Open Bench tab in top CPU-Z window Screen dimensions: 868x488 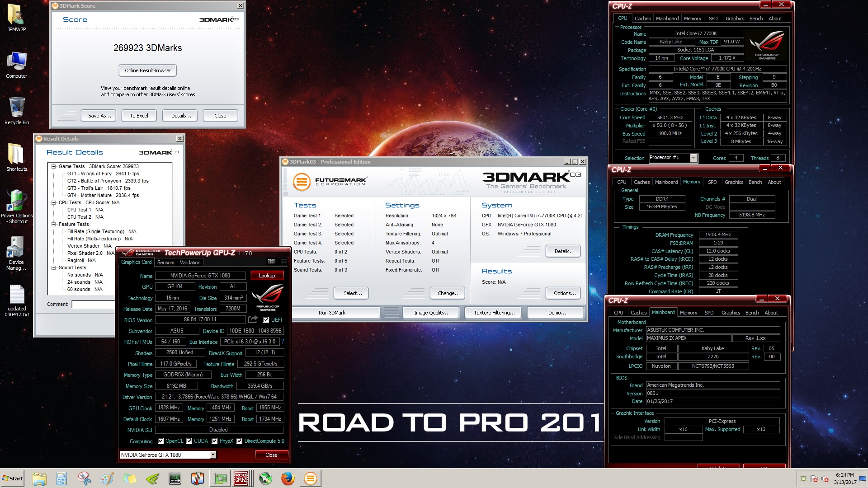tap(756, 19)
